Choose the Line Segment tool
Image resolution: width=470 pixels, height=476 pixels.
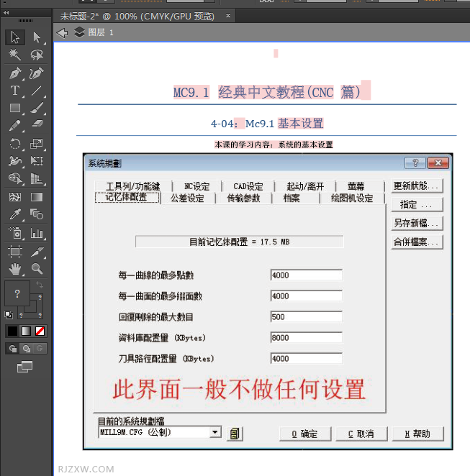click(37, 91)
